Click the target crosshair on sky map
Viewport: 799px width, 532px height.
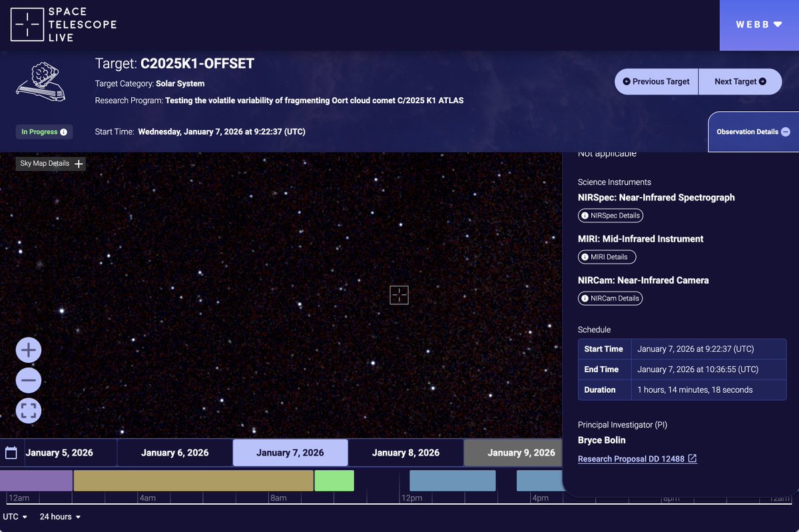tap(399, 295)
